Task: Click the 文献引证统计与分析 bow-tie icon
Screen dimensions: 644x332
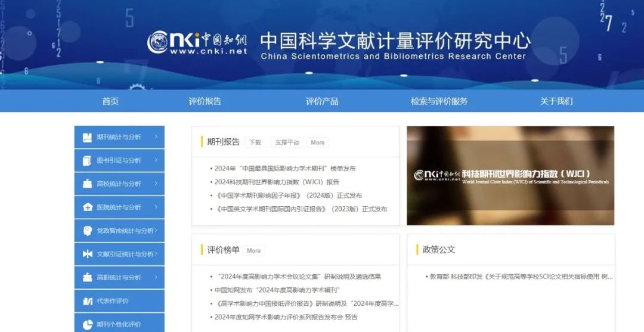Action: click(x=87, y=254)
